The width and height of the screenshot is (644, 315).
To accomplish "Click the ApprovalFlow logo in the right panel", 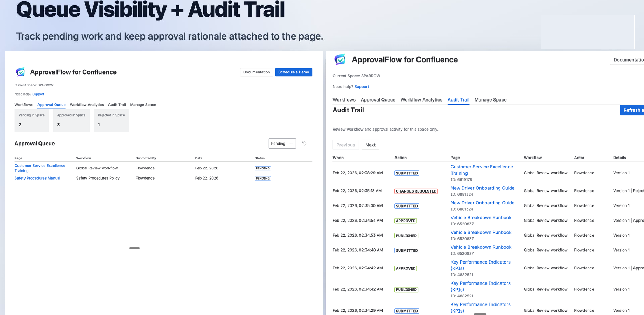I will [x=339, y=59].
